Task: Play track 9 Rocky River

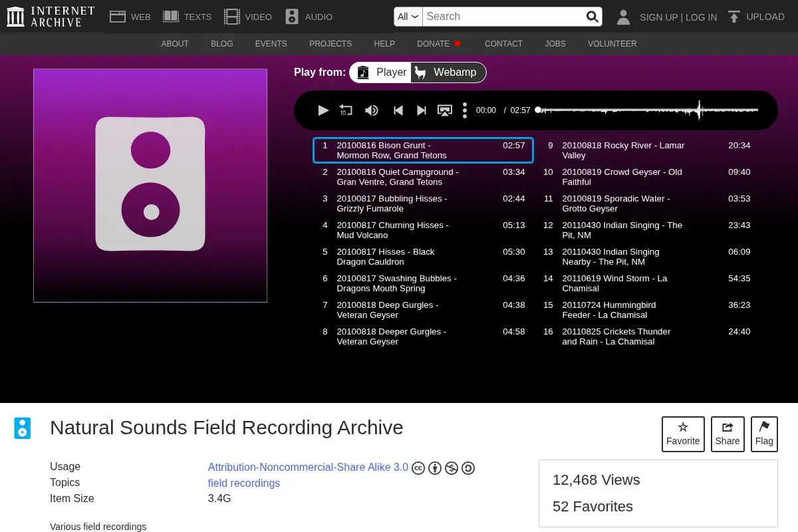Action: pos(648,150)
